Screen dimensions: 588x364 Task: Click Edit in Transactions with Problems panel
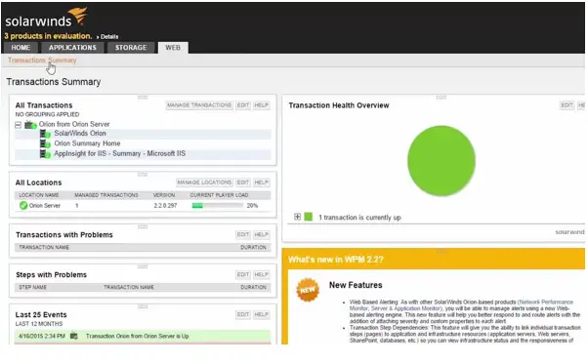[243, 234]
